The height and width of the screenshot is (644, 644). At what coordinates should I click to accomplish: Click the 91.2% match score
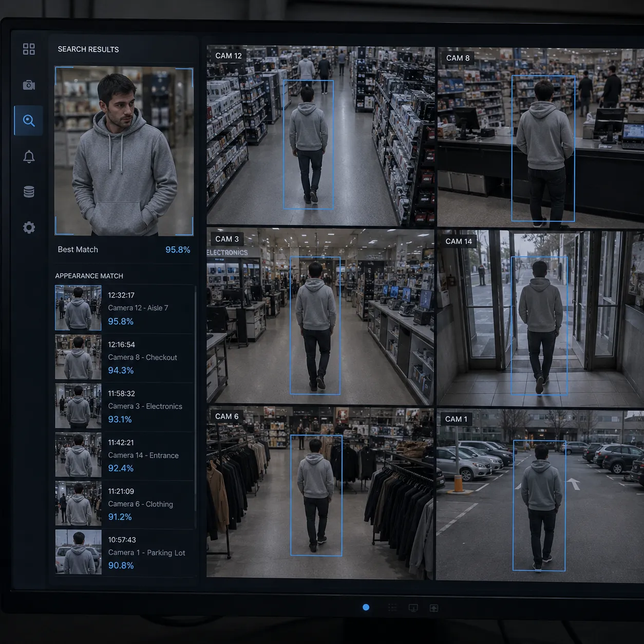pyautogui.click(x=120, y=517)
